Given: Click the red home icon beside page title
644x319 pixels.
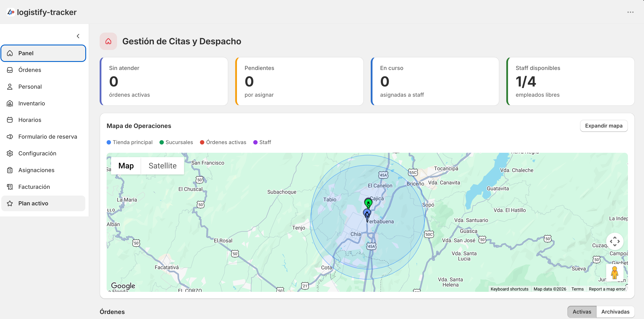Looking at the screenshot, I should [108, 41].
